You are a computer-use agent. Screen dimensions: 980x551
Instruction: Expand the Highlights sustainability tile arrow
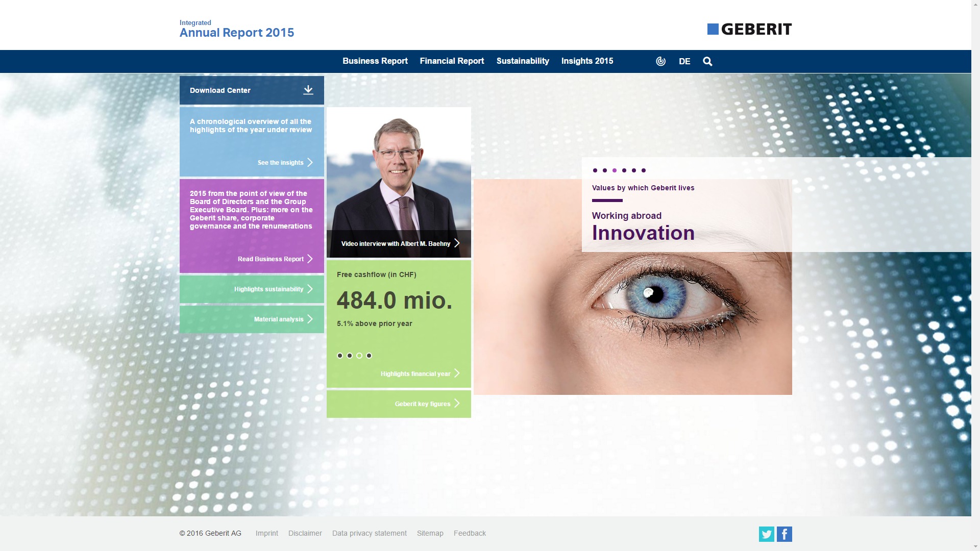310,289
